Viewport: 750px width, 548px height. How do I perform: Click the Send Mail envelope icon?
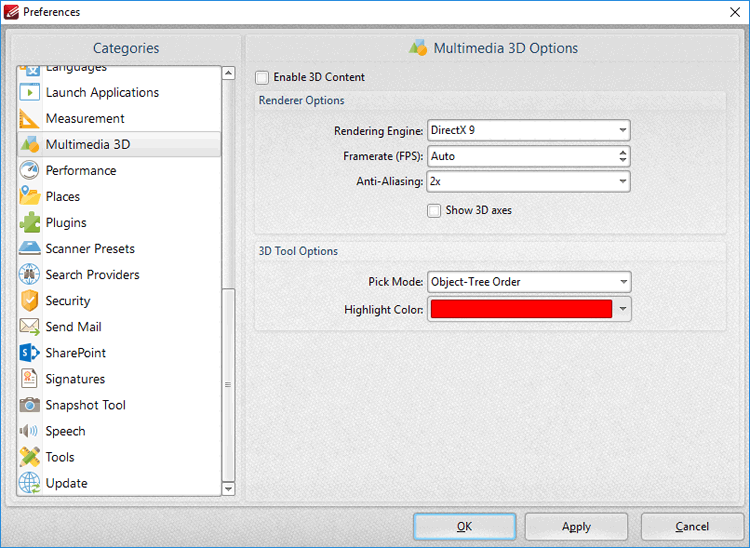pyautogui.click(x=30, y=327)
